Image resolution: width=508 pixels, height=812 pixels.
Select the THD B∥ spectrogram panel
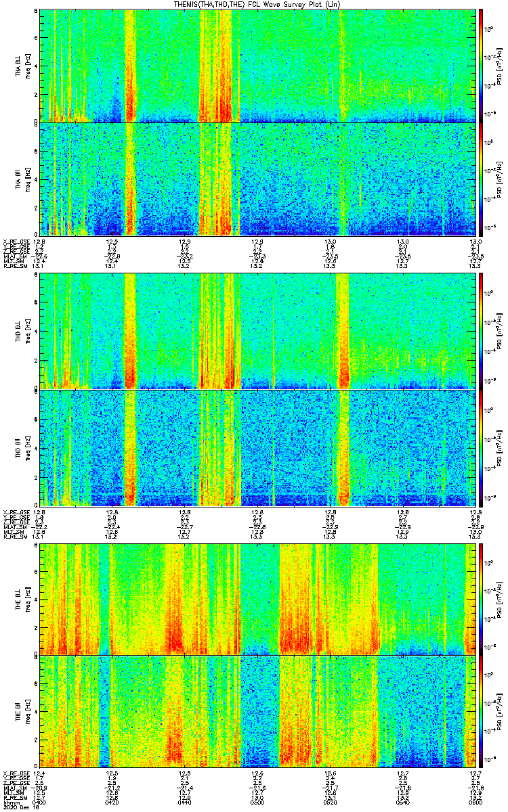[257, 448]
